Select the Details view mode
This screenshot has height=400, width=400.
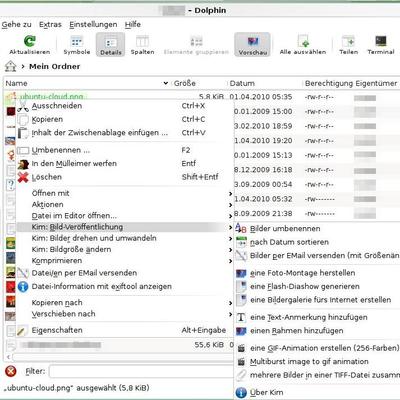tap(110, 45)
